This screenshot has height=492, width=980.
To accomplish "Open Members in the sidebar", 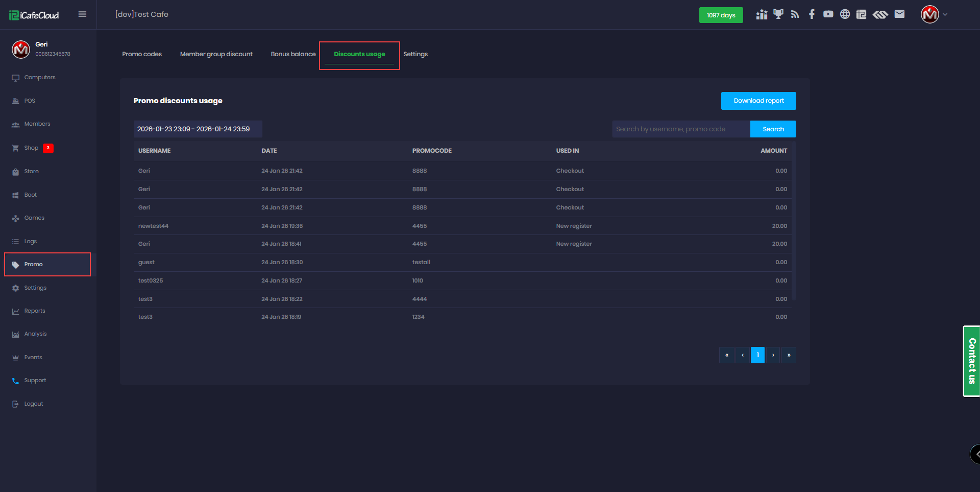I will tap(37, 124).
